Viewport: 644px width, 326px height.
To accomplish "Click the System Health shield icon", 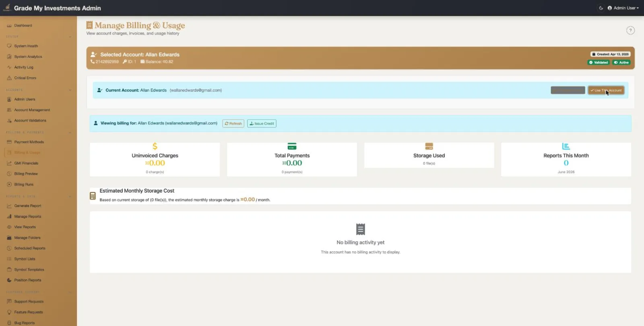I will 9,46.
